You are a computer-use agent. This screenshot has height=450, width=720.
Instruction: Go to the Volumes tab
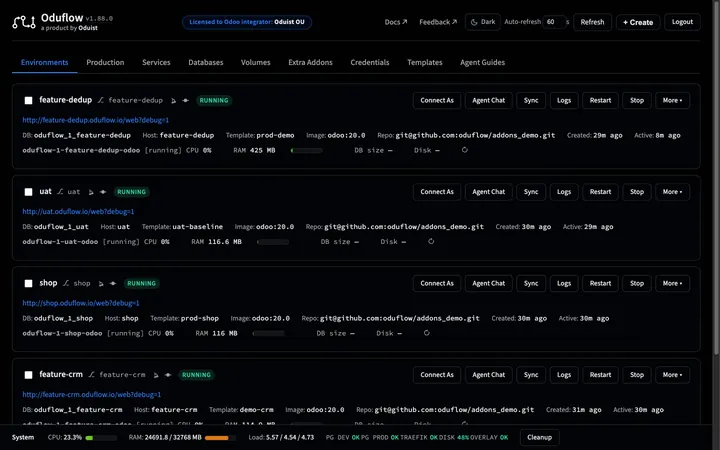click(256, 62)
